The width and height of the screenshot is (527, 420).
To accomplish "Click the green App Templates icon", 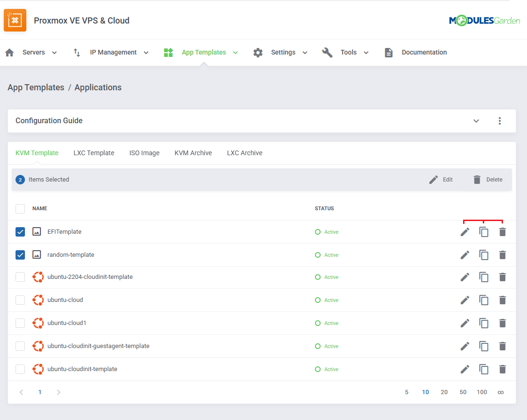I will point(168,53).
